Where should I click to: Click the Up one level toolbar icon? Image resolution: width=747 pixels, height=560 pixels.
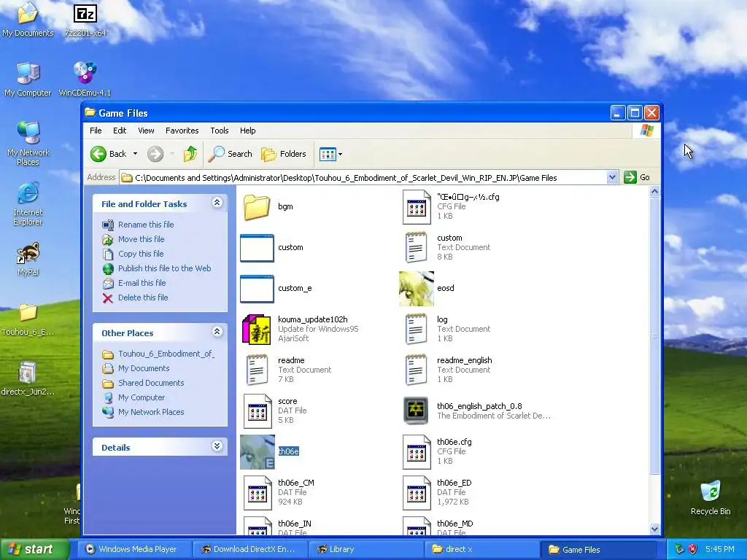point(190,154)
